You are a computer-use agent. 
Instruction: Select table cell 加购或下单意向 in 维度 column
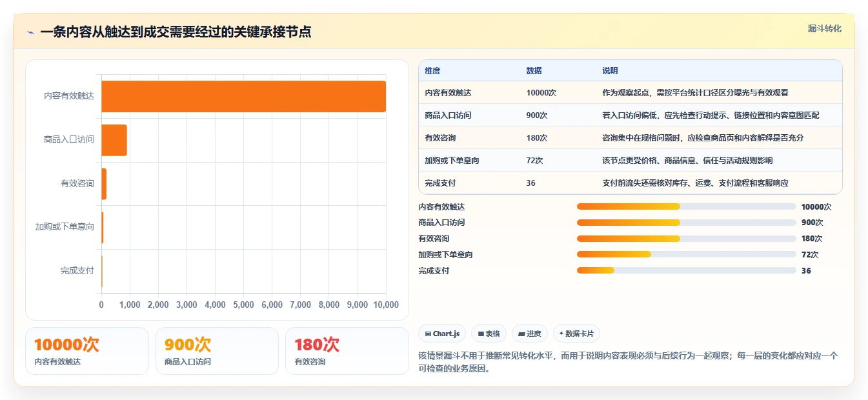452,161
